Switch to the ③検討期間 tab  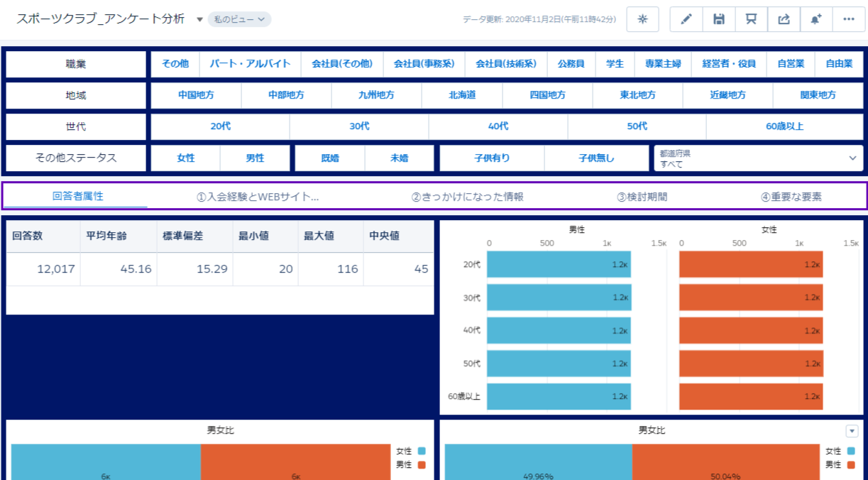pyautogui.click(x=642, y=197)
